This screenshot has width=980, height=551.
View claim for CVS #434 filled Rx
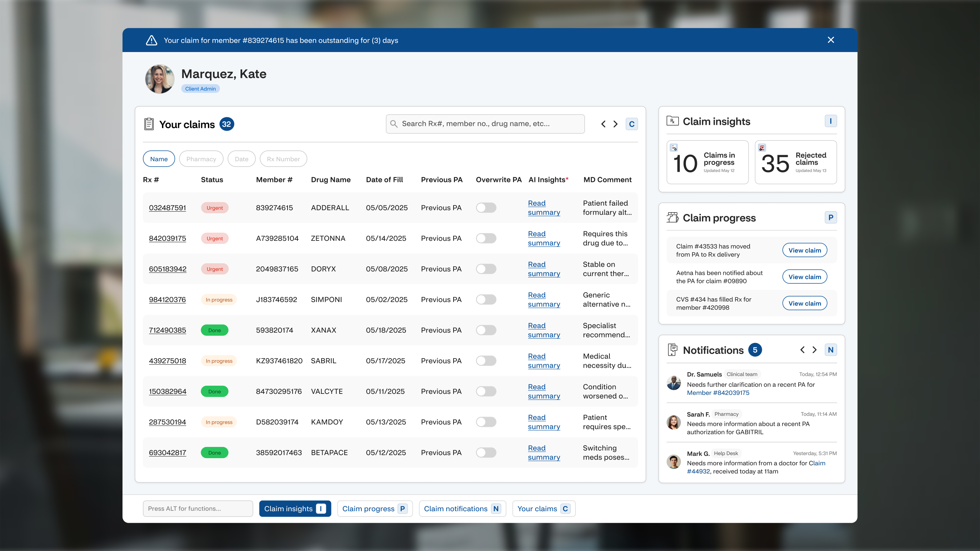click(x=805, y=303)
